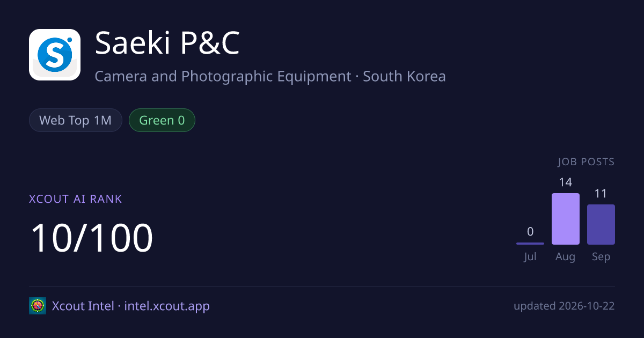This screenshot has width=644, height=338.
Task: Click the JOB POSTS chart heading
Action: click(x=586, y=162)
